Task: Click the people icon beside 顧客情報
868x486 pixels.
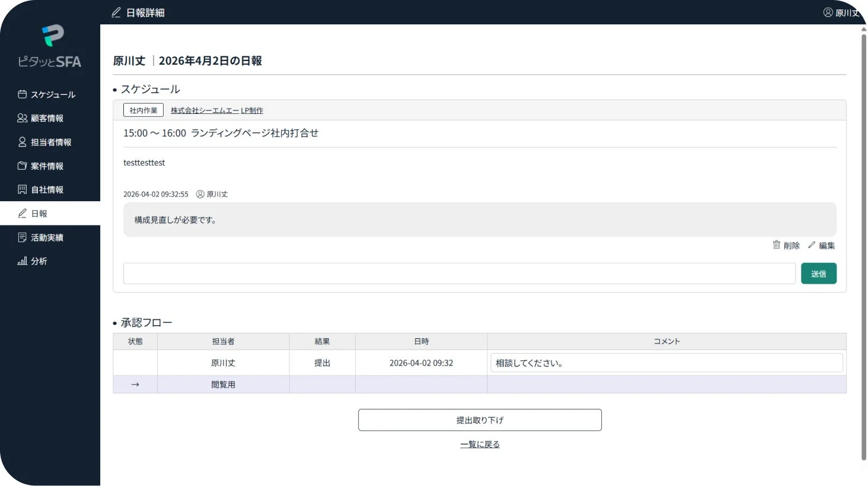Action: pyautogui.click(x=22, y=118)
